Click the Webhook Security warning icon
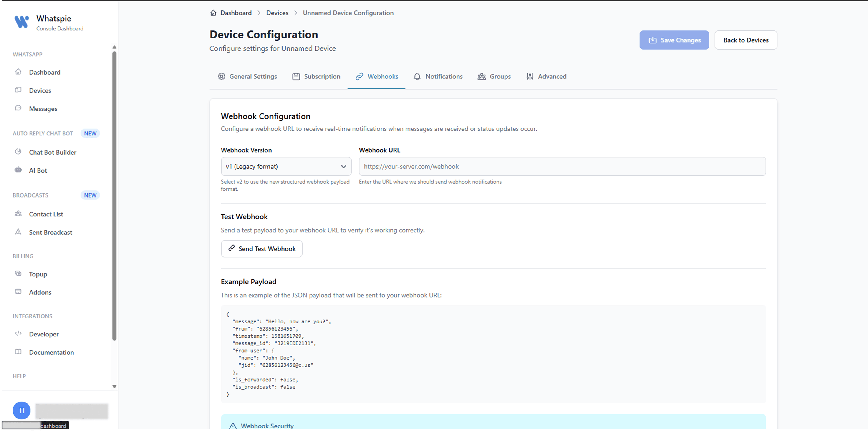The height and width of the screenshot is (431, 868). (x=233, y=426)
